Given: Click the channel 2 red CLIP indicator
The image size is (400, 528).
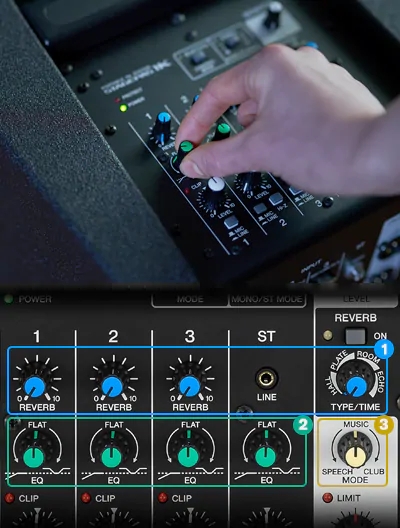Looking at the screenshot, I should 86,498.
